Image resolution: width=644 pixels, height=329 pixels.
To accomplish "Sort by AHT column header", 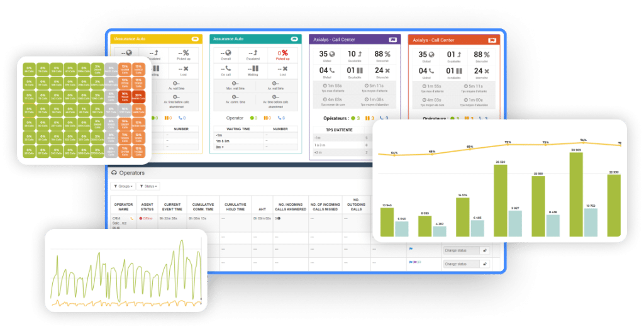I will pyautogui.click(x=262, y=209).
